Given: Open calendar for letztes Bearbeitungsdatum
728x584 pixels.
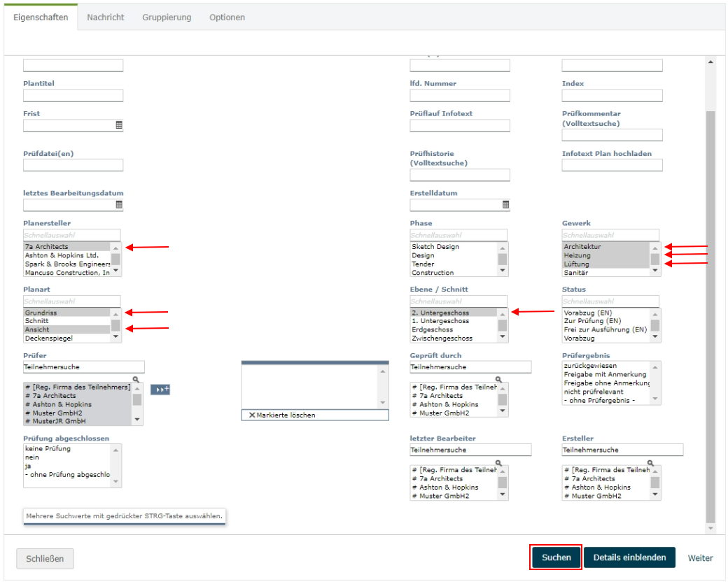Looking at the screenshot, I should pos(119,205).
